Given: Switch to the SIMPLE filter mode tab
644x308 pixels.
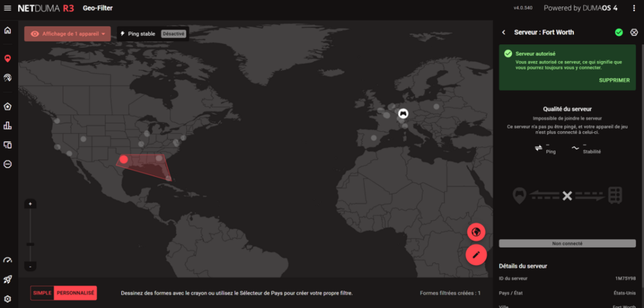Looking at the screenshot, I should pyautogui.click(x=42, y=293).
